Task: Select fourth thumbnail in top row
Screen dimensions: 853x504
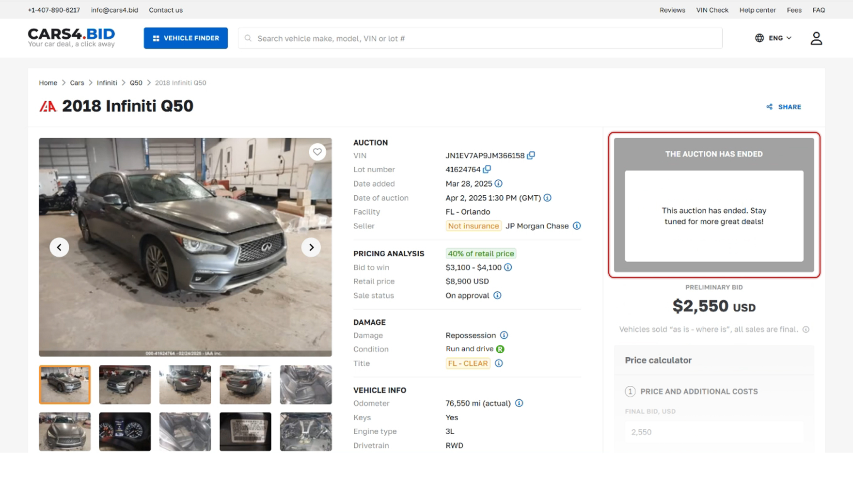Action: click(245, 385)
